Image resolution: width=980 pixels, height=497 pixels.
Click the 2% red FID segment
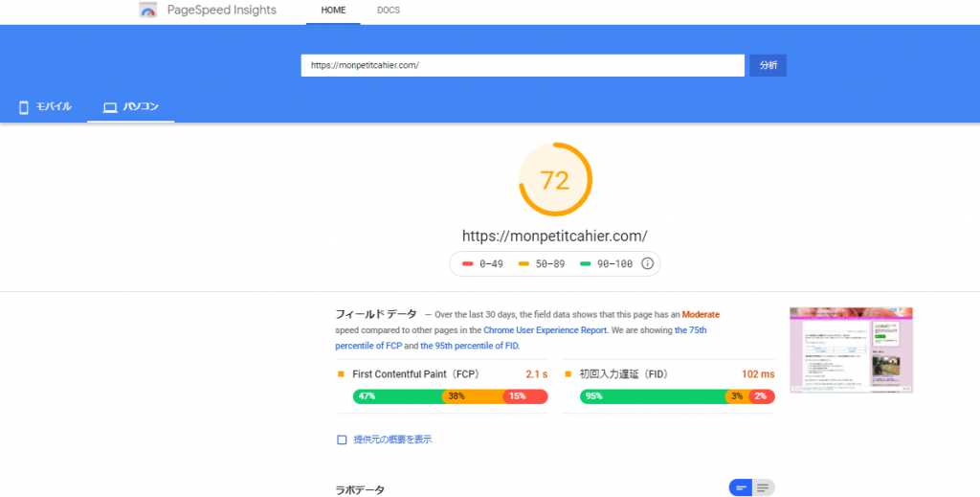[x=762, y=396]
